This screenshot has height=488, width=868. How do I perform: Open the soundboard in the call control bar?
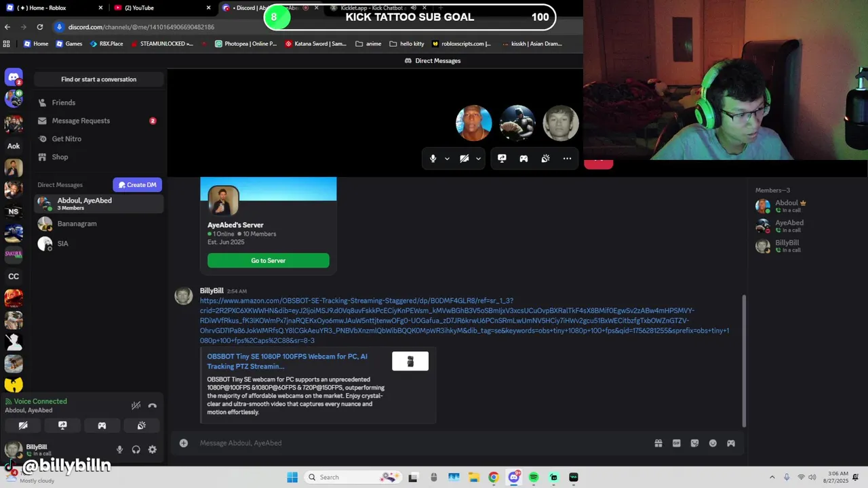[545, 159]
